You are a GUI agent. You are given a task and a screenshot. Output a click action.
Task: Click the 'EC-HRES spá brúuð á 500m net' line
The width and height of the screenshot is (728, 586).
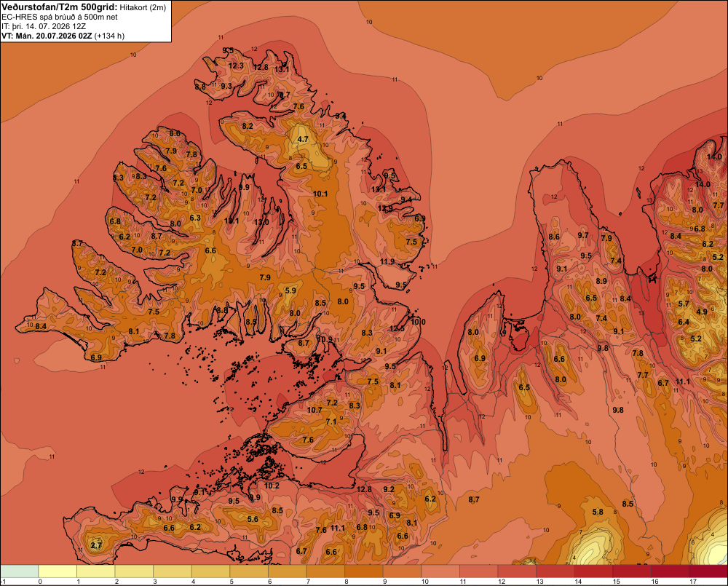tap(60, 17)
